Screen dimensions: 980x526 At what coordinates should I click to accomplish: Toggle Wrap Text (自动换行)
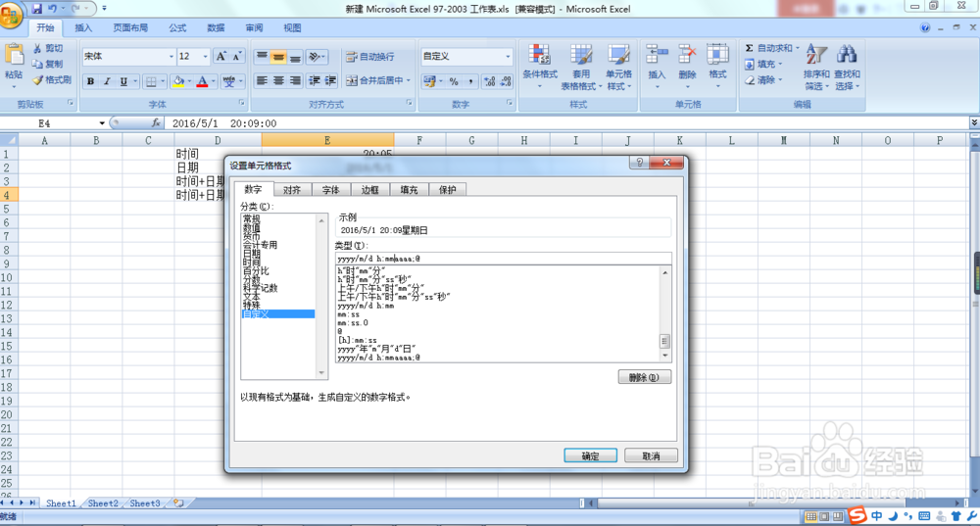point(370,57)
